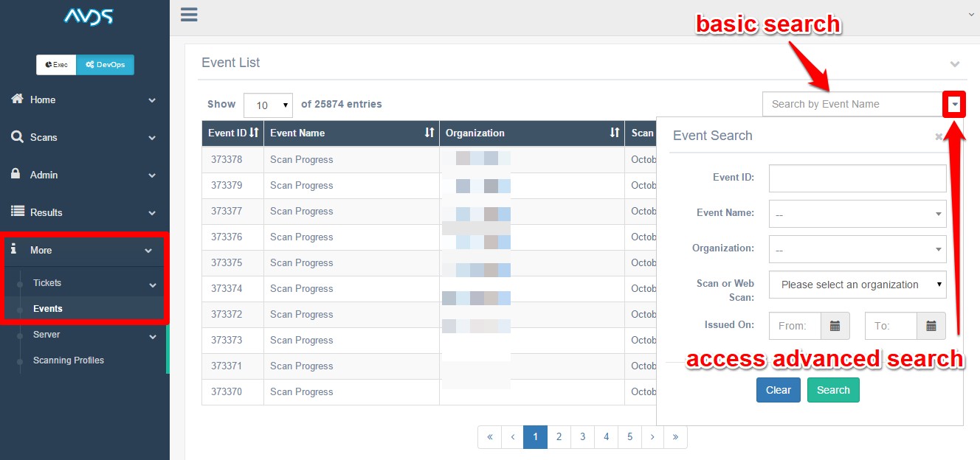Screen dimensions: 980x460
Task: Click the Scans magnifier icon
Action: coord(17,137)
